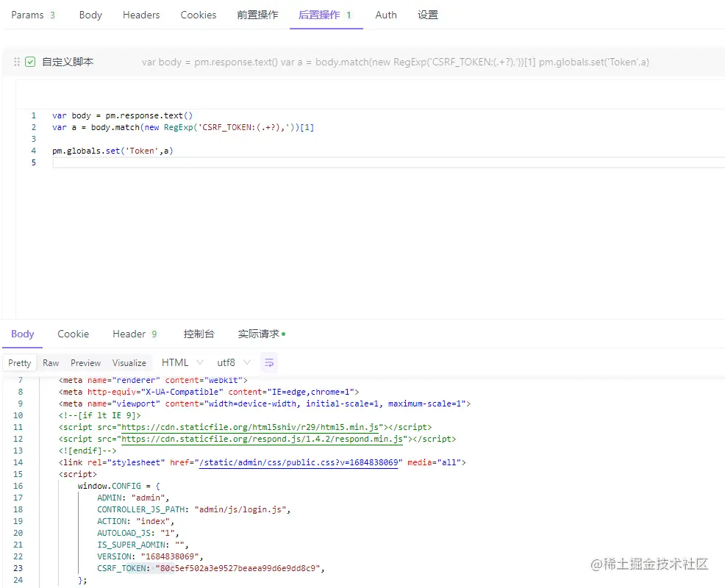
Task: Click response line number 23
Action: [x=18, y=568]
